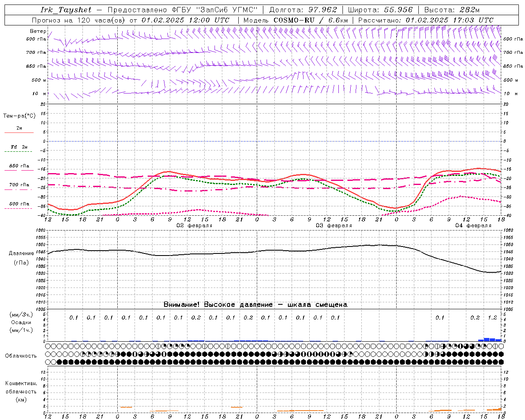This screenshot has height=420, width=525.
Task: Click the blue 2м temperature legend line
Action: (19, 132)
